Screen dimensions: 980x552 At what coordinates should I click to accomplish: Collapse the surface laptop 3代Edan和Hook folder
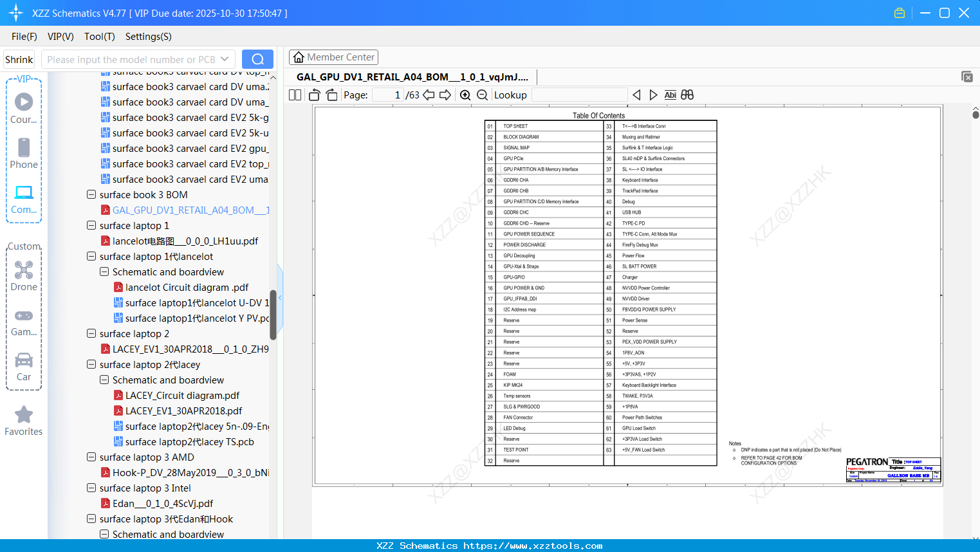91,519
